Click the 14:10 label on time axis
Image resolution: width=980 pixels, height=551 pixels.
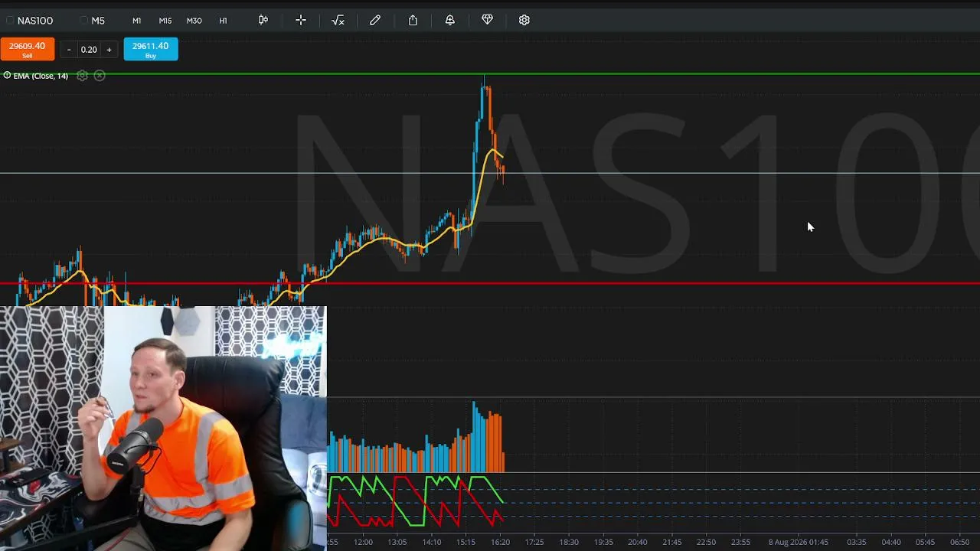pos(432,542)
